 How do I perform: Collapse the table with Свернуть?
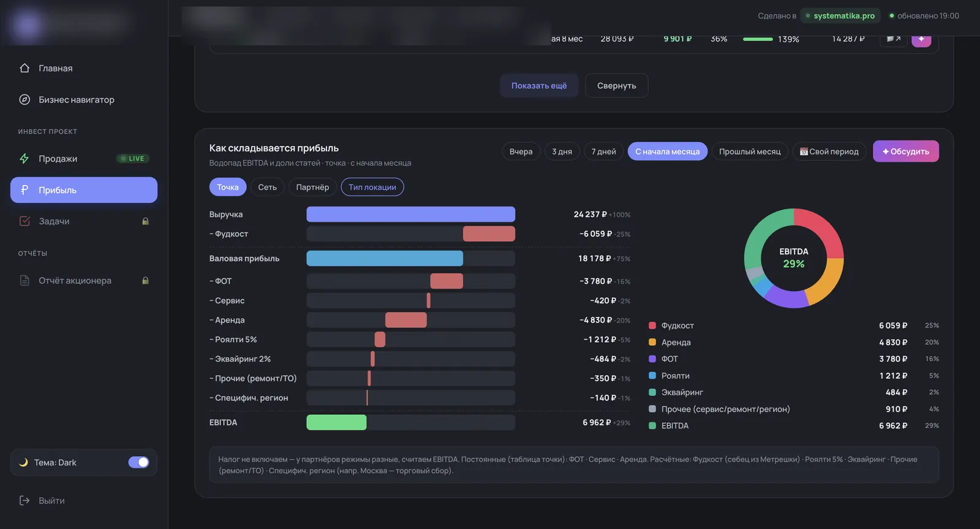(616, 85)
